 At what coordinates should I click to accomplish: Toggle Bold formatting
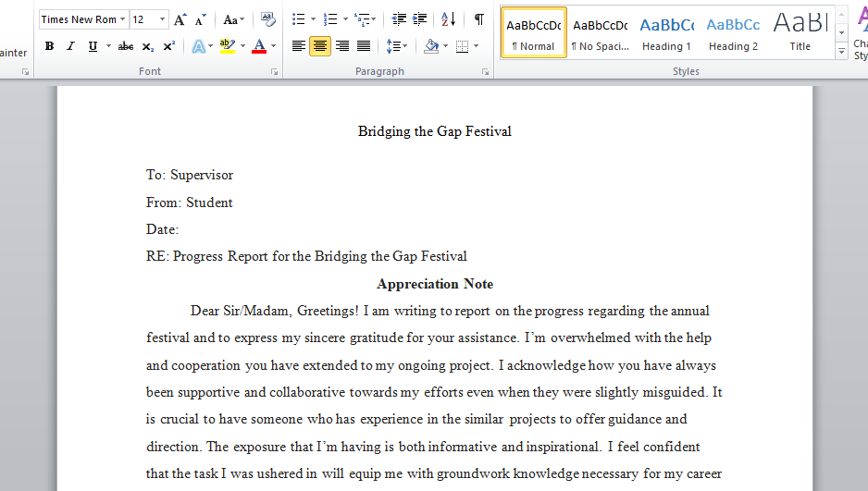49,46
